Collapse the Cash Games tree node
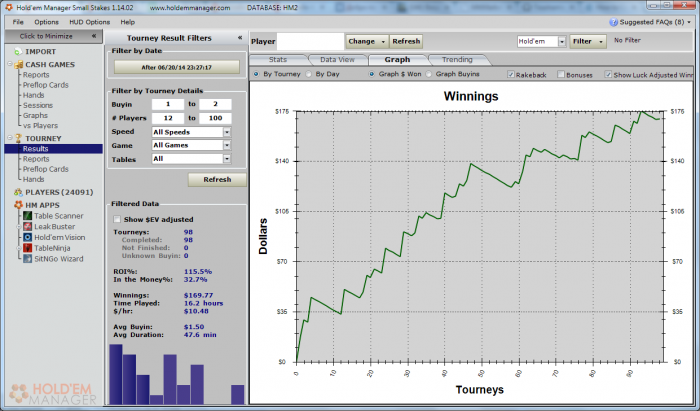700x411 pixels. pyautogui.click(x=10, y=64)
